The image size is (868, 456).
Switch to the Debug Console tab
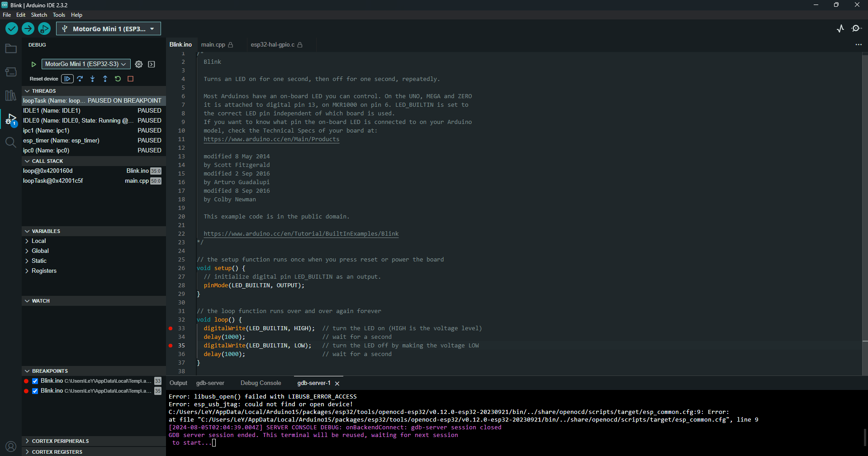(261, 383)
